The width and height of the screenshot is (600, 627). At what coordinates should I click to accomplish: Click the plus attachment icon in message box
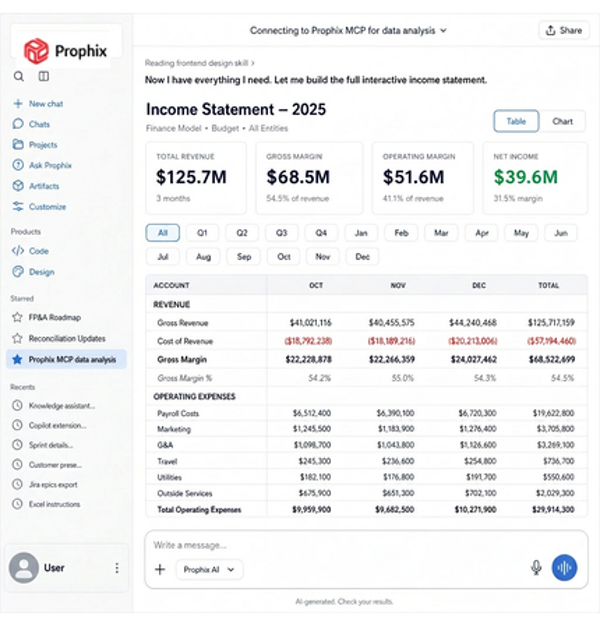pyautogui.click(x=160, y=569)
